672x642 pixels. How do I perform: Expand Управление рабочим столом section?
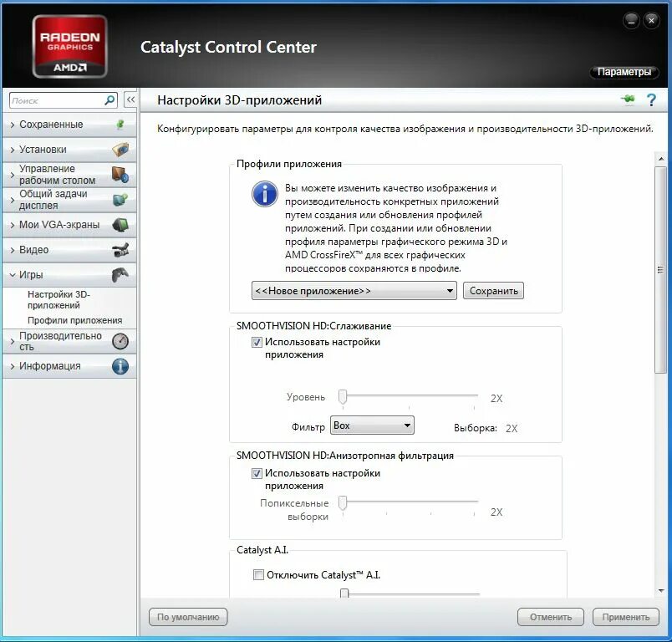click(x=69, y=175)
